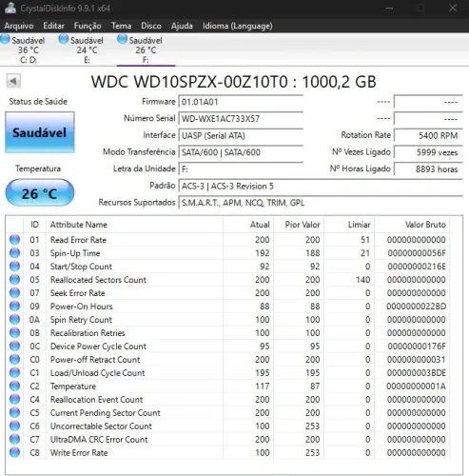This screenshot has height=476, width=469.
Task: Select the Uncorrectable Sector Count attribute name
Action: point(101,426)
